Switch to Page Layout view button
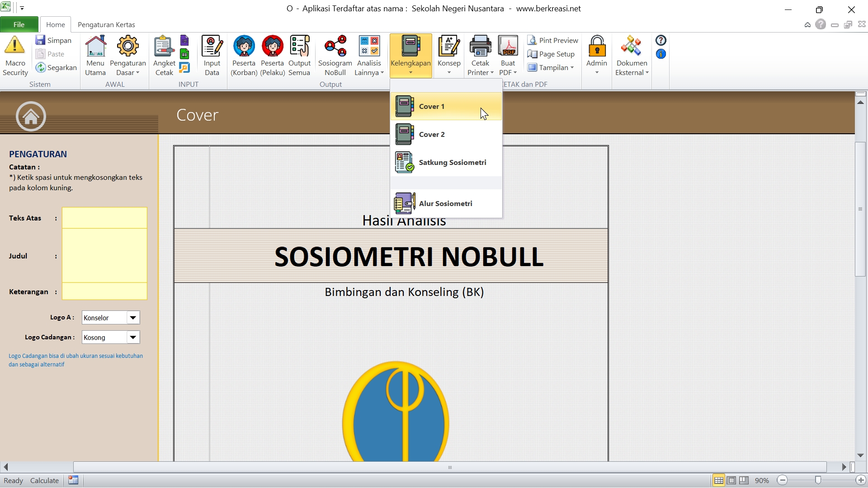This screenshot has width=868, height=488. pyautogui.click(x=731, y=480)
